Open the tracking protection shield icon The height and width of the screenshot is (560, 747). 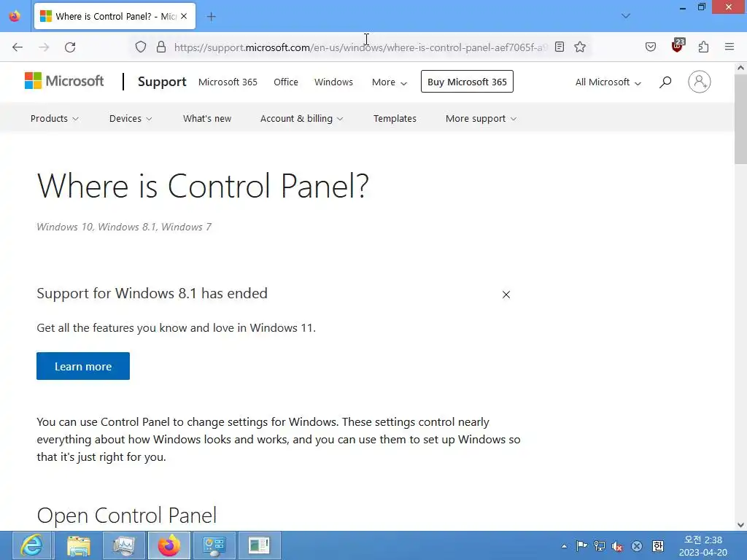(141, 47)
